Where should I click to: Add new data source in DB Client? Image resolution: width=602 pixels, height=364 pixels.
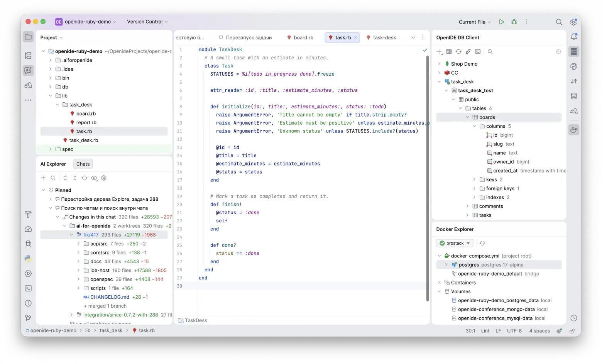pos(439,51)
